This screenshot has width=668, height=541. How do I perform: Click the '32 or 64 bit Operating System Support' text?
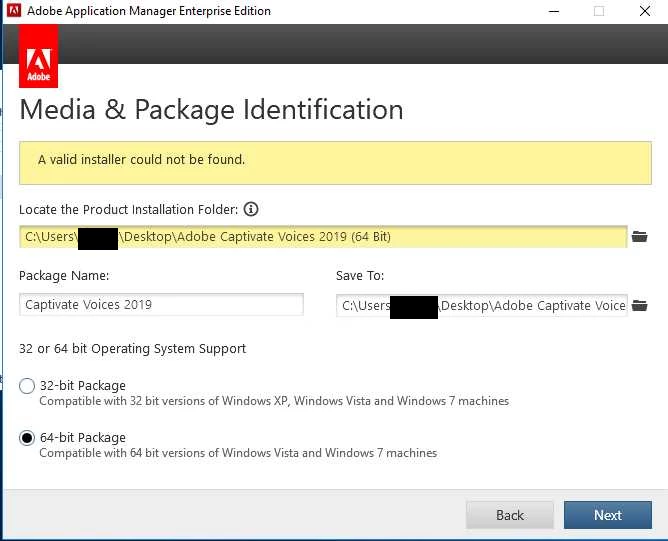132,348
